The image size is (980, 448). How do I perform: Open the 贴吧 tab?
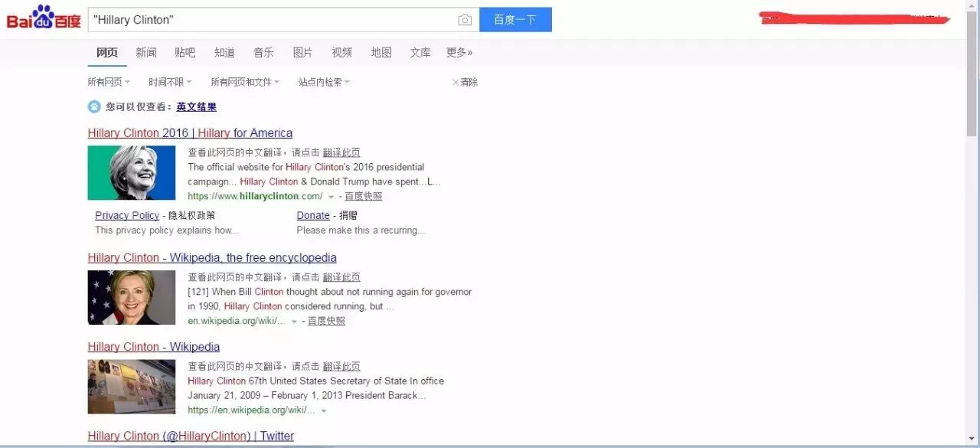[x=185, y=53]
